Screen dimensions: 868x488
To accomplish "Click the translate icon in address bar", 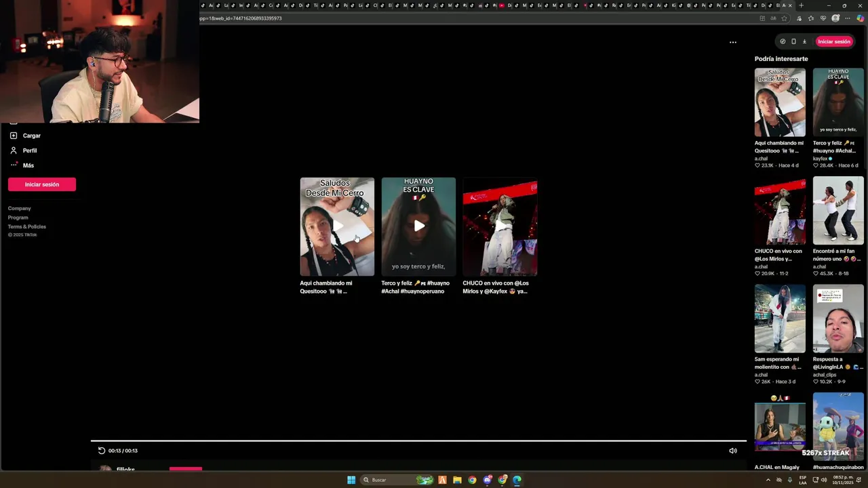I will tap(773, 18).
